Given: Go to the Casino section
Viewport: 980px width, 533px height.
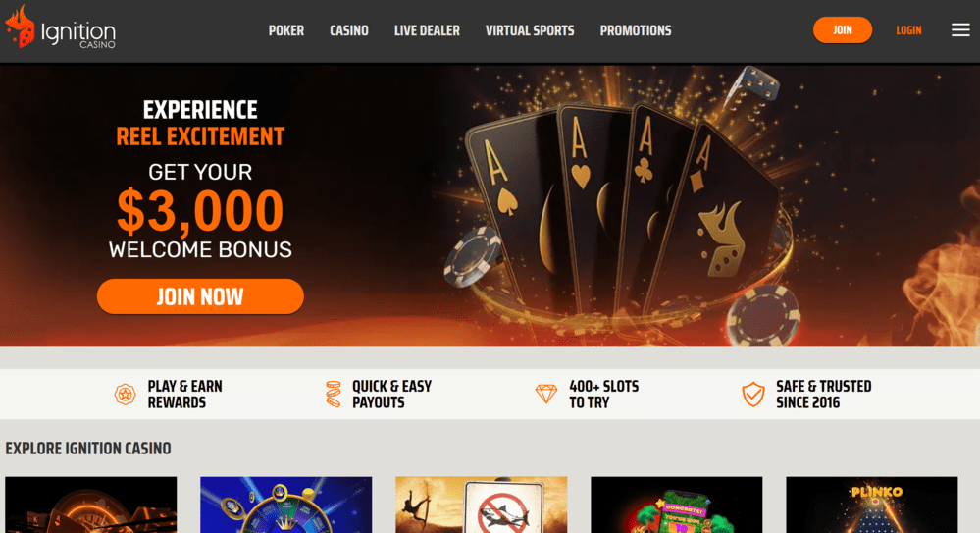Looking at the screenshot, I should point(349,30).
